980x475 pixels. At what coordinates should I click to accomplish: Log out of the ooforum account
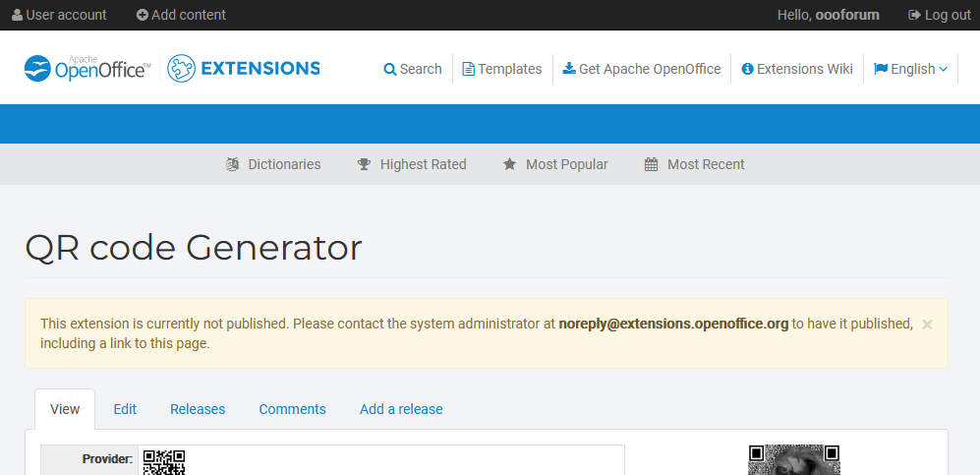coord(940,15)
